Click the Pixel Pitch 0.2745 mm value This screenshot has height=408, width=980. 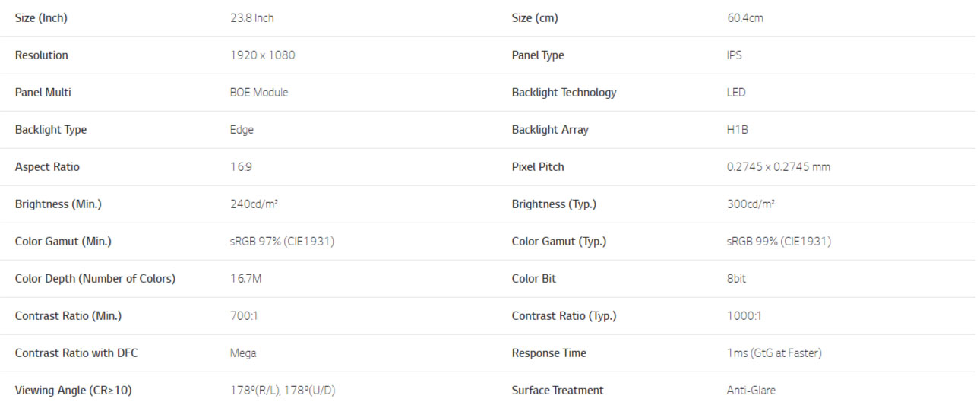tap(779, 167)
